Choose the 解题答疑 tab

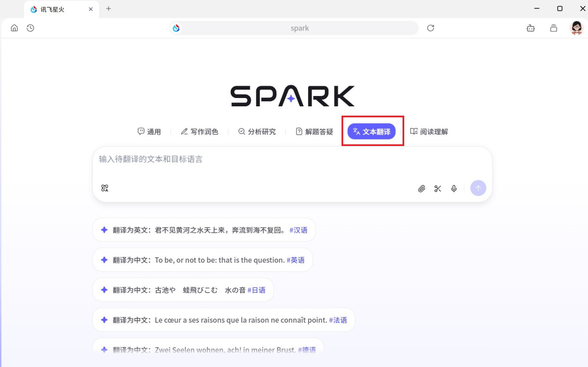314,131
